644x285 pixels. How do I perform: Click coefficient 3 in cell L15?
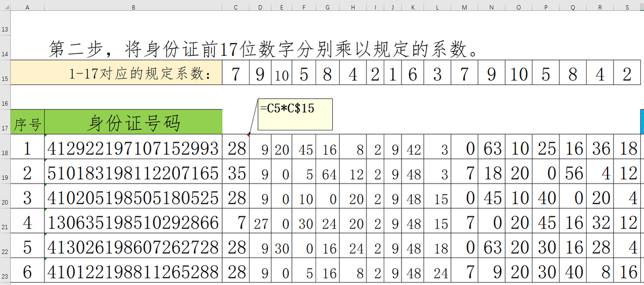(x=437, y=74)
